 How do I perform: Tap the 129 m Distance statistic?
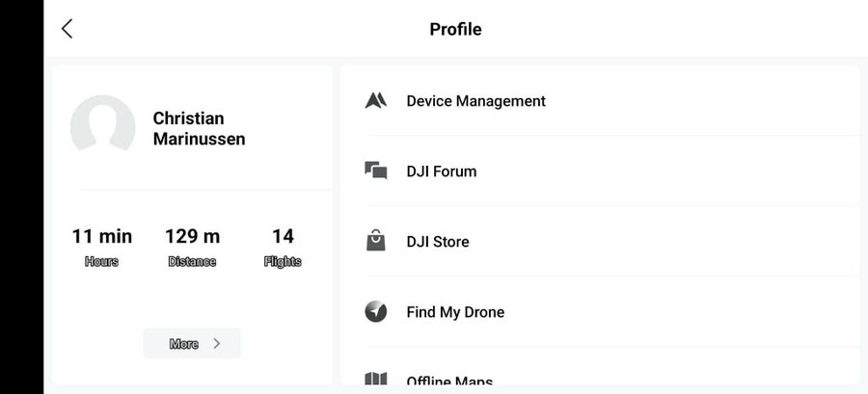[x=192, y=247]
